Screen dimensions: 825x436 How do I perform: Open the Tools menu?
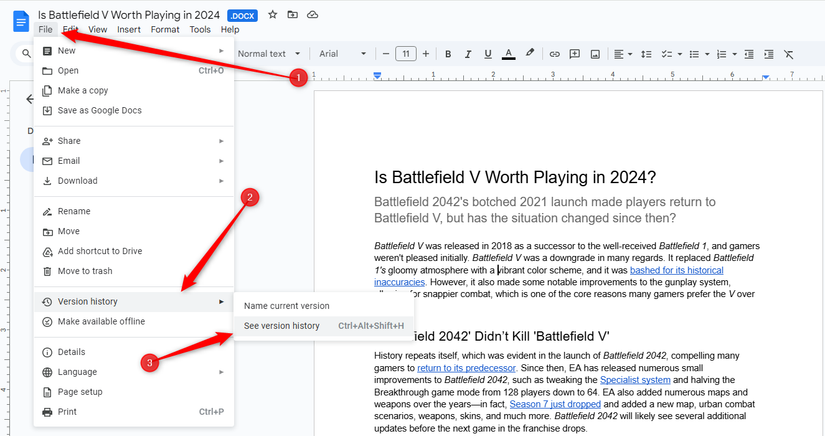(200, 29)
